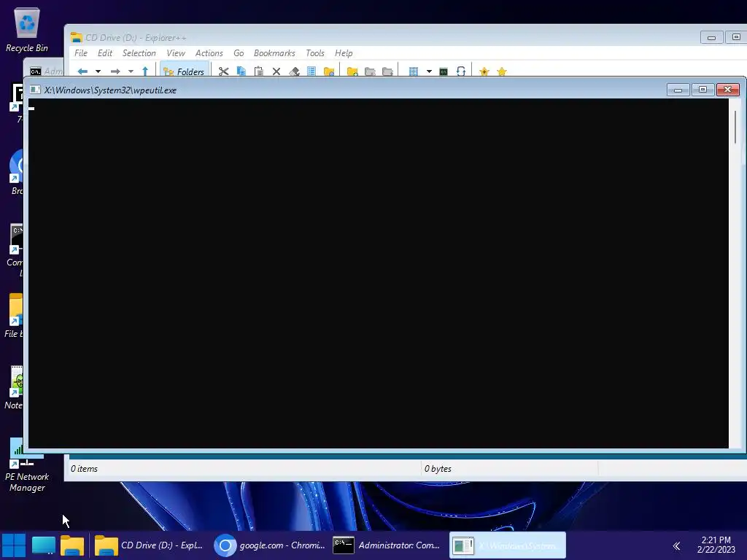Click the Copy To folder icon in Explorer++
This screenshot has width=747, height=560.
click(x=370, y=71)
